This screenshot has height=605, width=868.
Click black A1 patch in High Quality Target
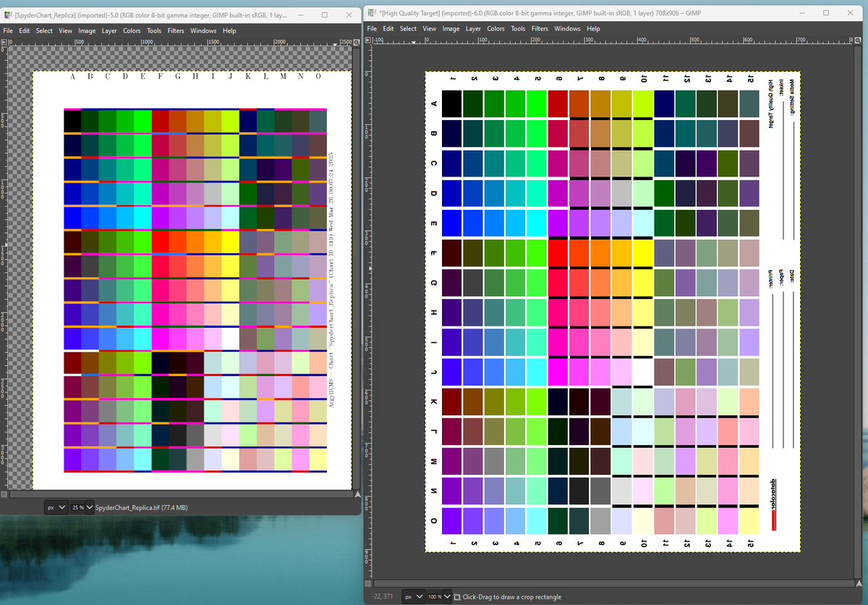pos(451,103)
